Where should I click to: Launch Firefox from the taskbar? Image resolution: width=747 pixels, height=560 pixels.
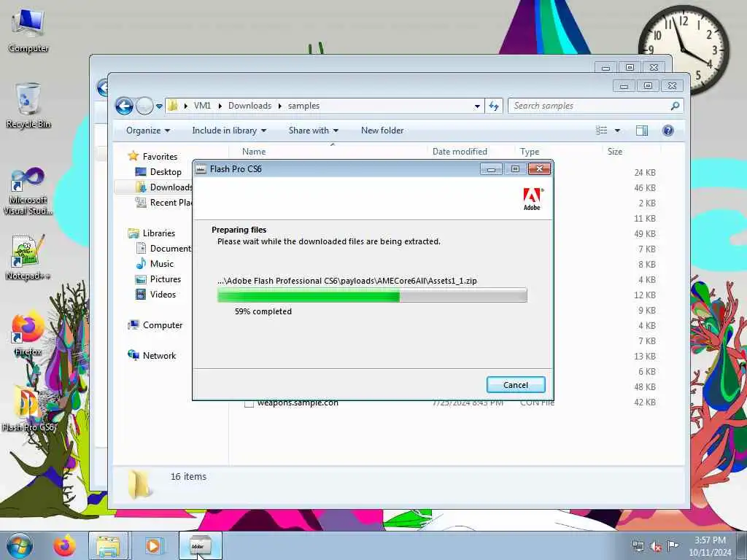[65, 545]
